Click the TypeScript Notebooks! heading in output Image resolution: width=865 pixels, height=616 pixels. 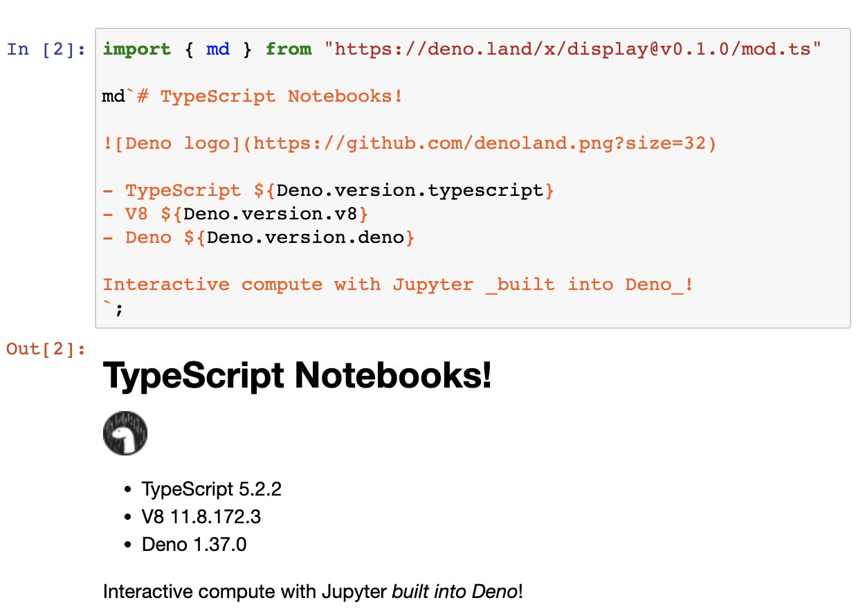298,376
